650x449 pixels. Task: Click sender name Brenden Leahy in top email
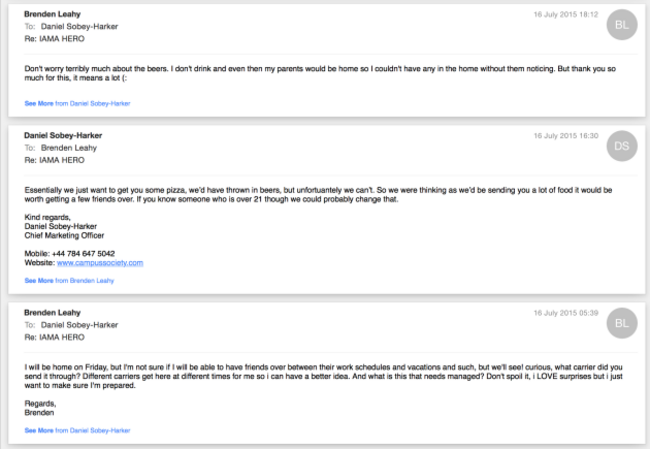click(x=52, y=14)
